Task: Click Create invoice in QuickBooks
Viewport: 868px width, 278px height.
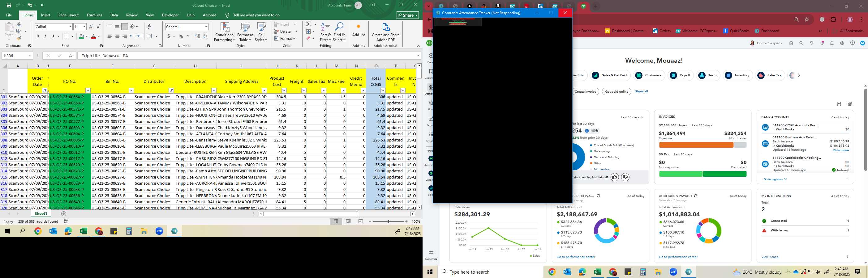Action: coord(585,91)
